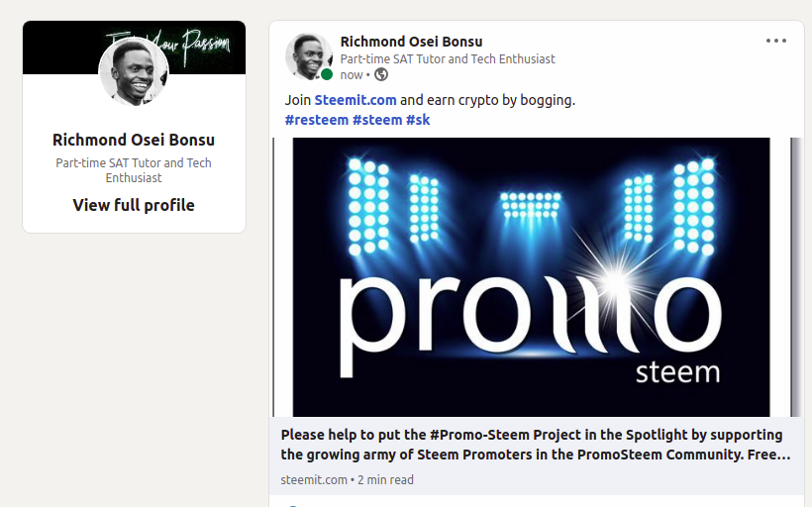This screenshot has width=812, height=507.
Task: Open the #resteem hashtag
Action: (x=316, y=120)
